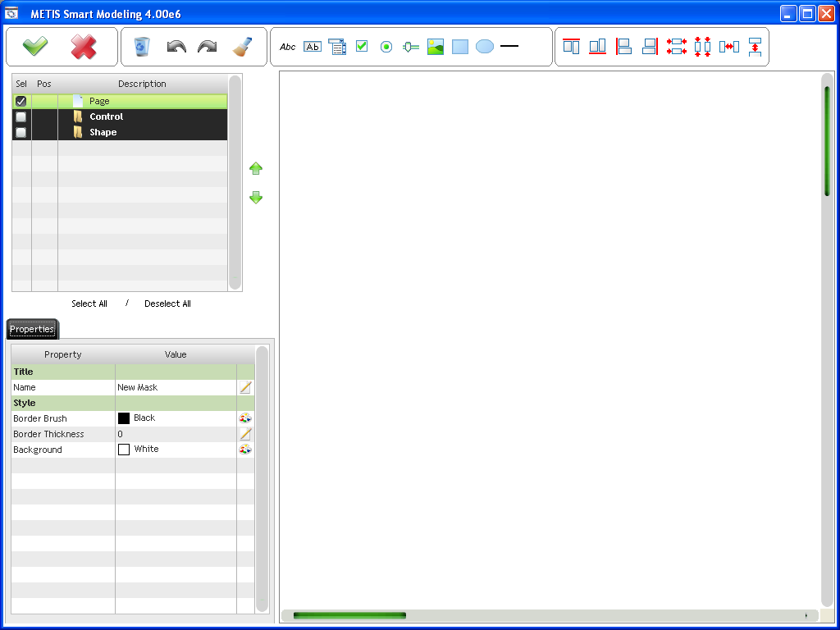840x630 pixels.
Task: Click the Pos column header
Action: point(44,84)
